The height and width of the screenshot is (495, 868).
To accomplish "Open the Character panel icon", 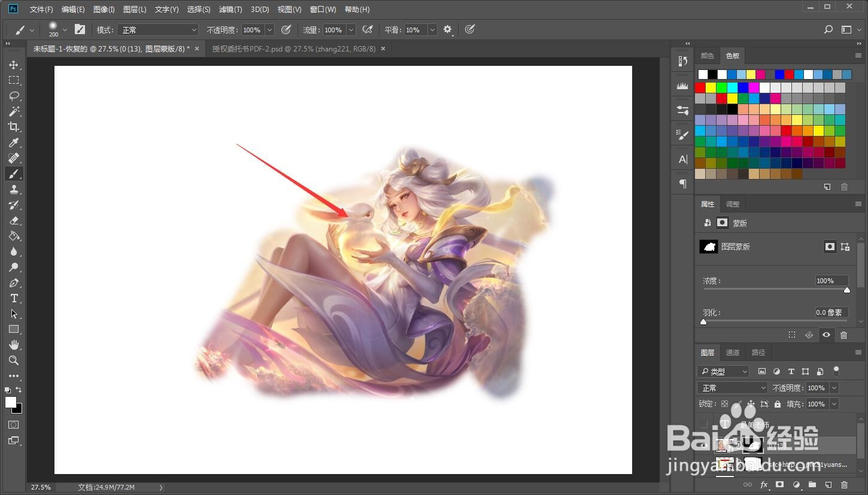I will (682, 159).
